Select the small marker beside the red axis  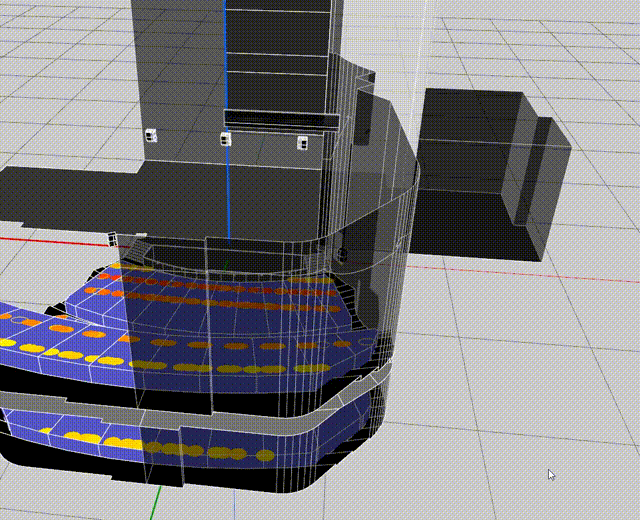click(113, 238)
